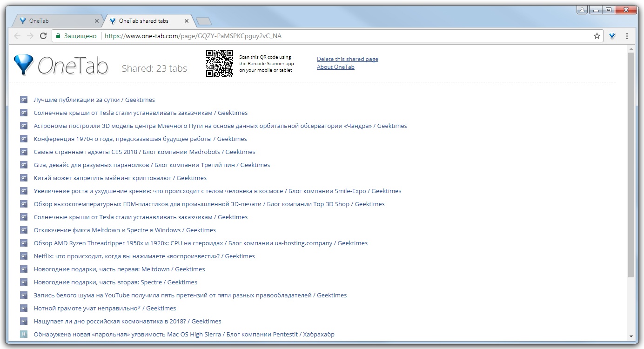Screen dimensions: 644x349
Task: Click the GT favicon beside 'Giza, девайс для разумных параноиков'
Action: pos(24,165)
